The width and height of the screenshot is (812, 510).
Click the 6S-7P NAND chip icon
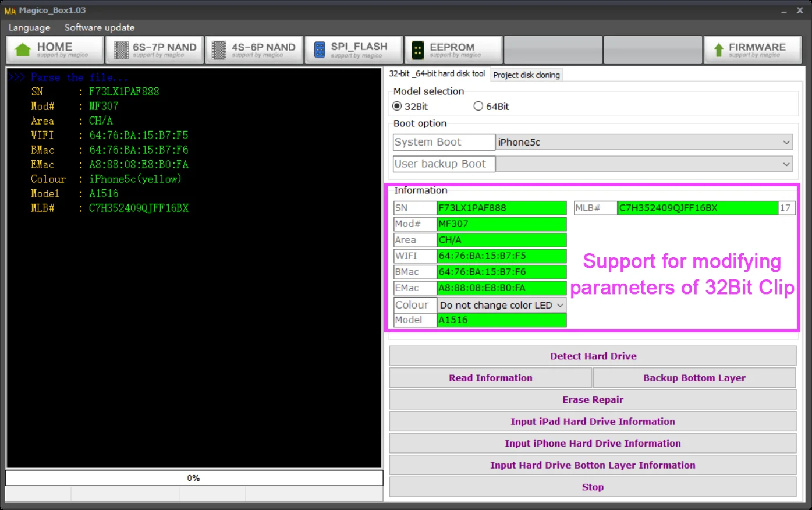point(121,50)
